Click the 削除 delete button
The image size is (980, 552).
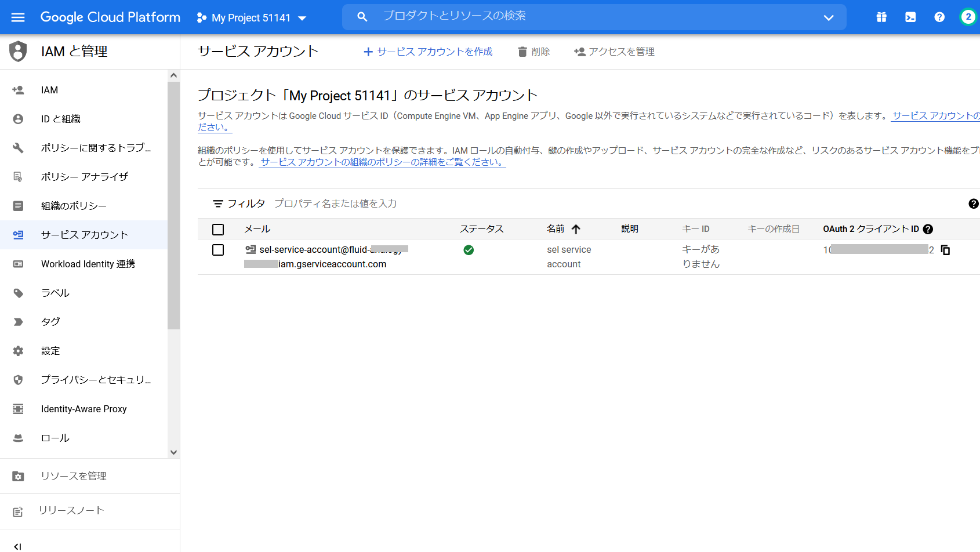(x=533, y=52)
